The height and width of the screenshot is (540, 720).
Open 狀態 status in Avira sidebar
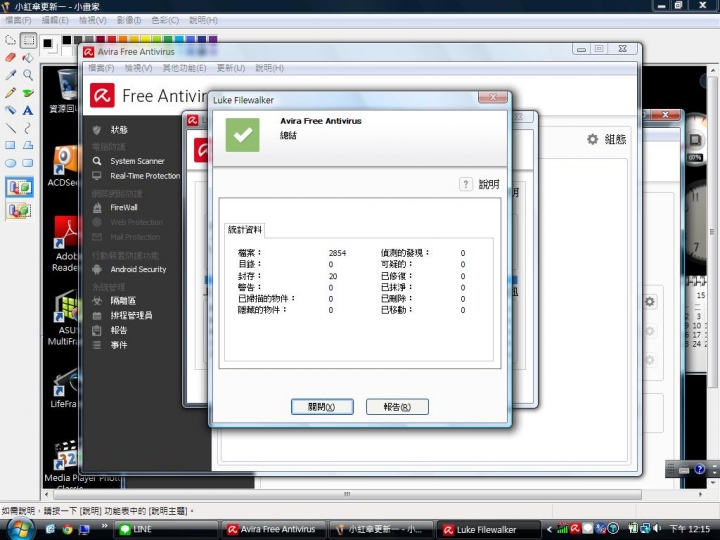point(118,130)
